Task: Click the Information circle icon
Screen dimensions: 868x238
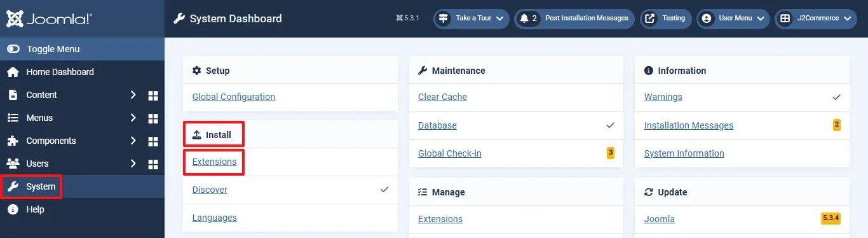Action: [649, 71]
